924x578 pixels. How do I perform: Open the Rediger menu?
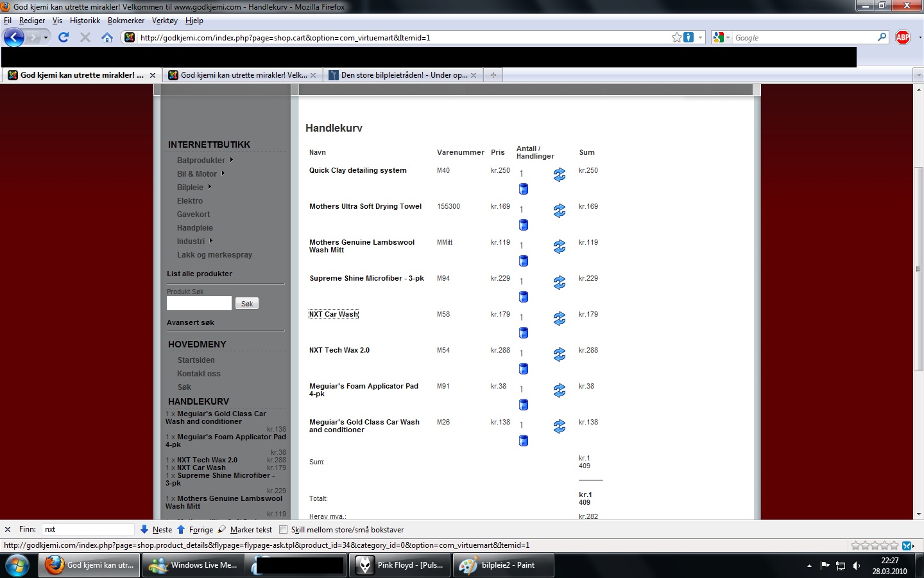[x=32, y=21]
